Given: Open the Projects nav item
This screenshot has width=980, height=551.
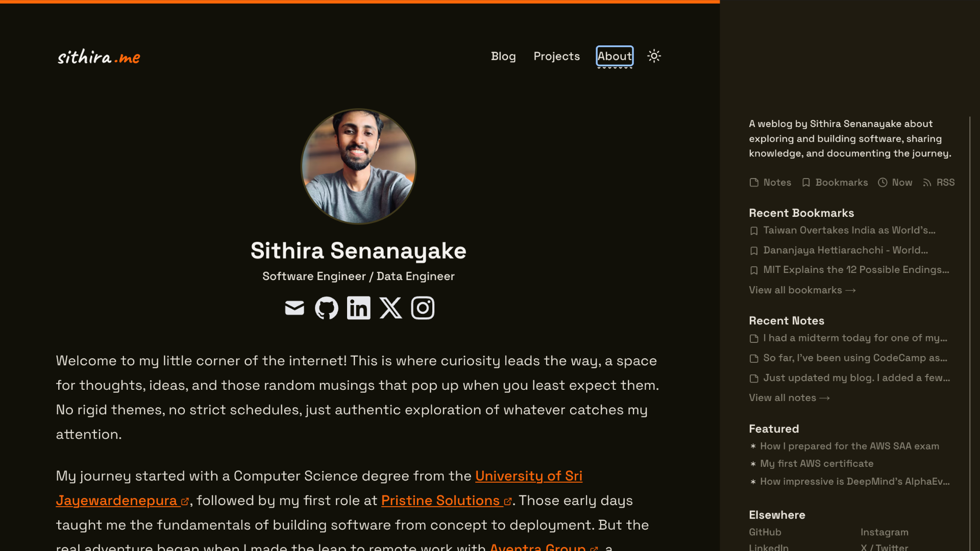Looking at the screenshot, I should point(557,56).
